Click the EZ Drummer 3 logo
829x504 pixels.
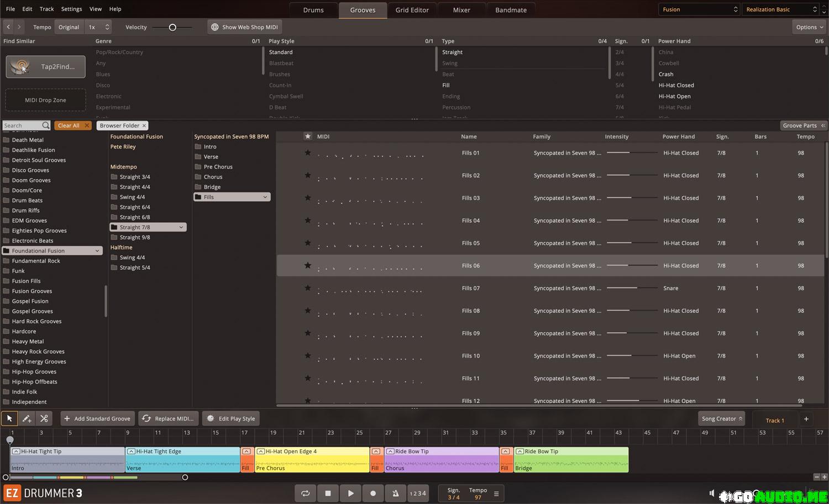pyautogui.click(x=43, y=493)
